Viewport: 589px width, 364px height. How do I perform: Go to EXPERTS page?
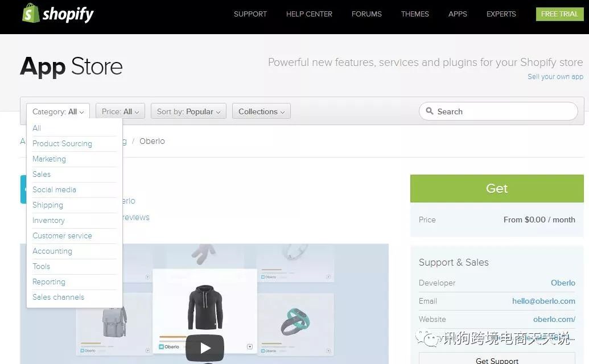tap(501, 14)
